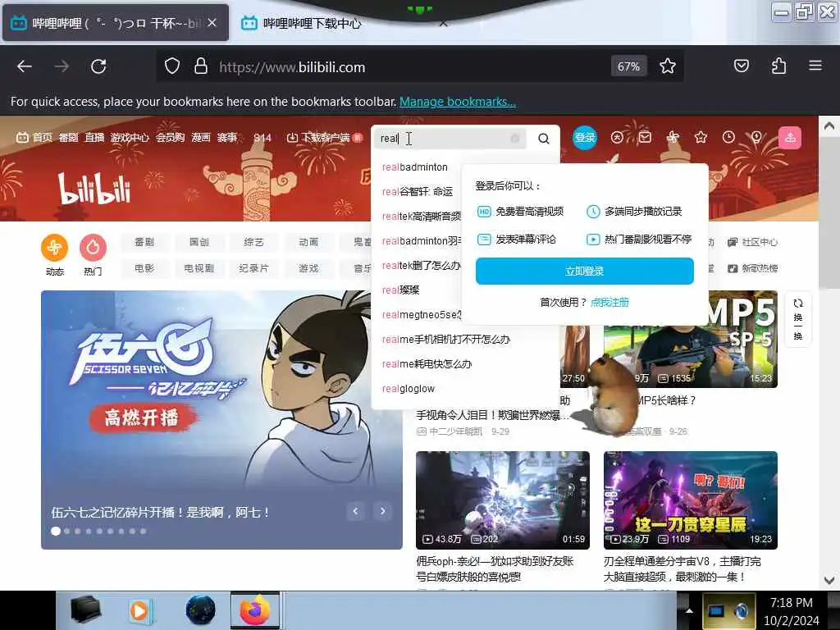
Task: Save page to Pocket icon
Action: pos(742,66)
